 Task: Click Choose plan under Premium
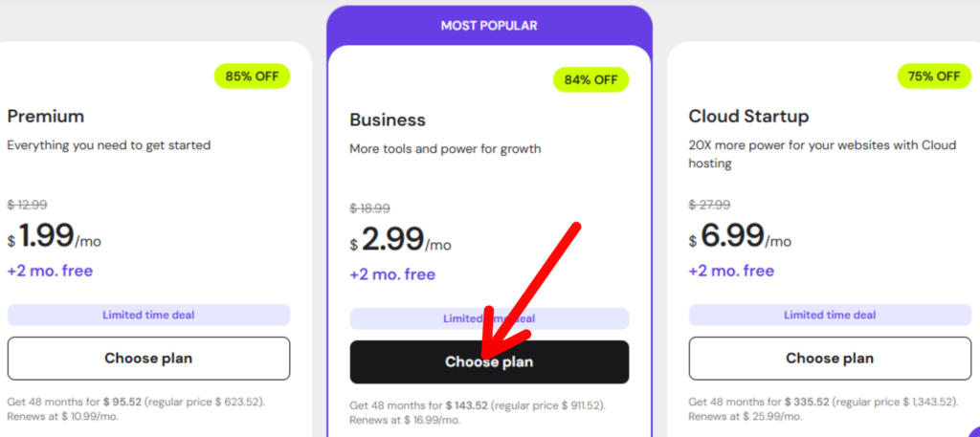point(148,359)
